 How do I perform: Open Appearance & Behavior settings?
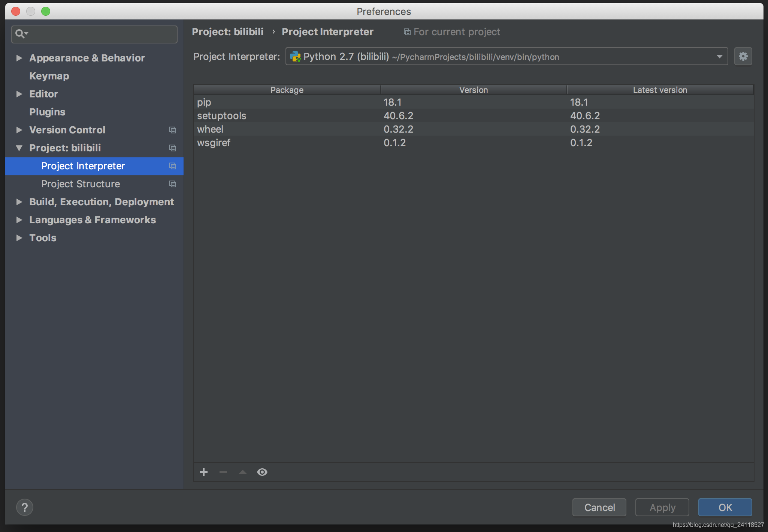[x=87, y=58]
